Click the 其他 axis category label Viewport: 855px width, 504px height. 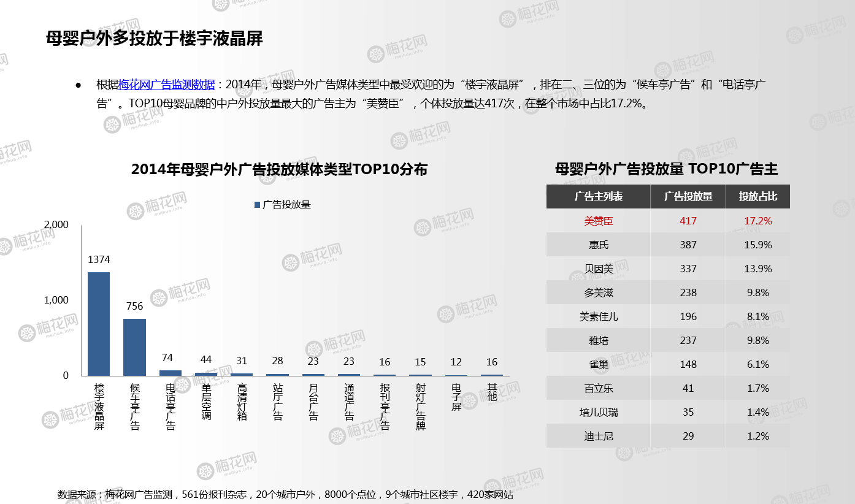492,392
